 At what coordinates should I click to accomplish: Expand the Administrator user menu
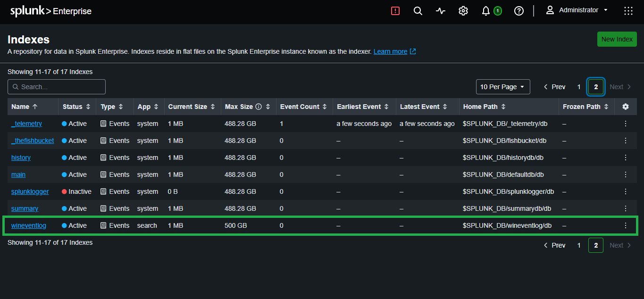[577, 10]
